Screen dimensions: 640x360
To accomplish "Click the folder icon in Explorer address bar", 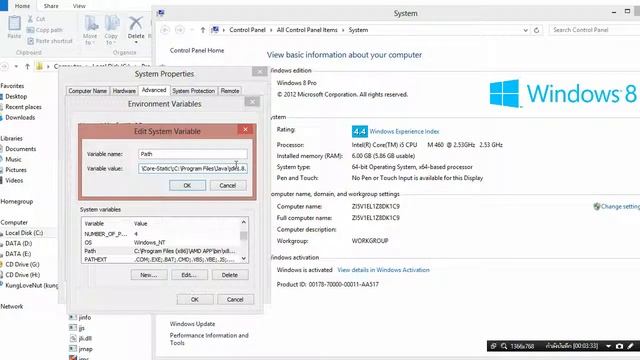I will click(39, 66).
